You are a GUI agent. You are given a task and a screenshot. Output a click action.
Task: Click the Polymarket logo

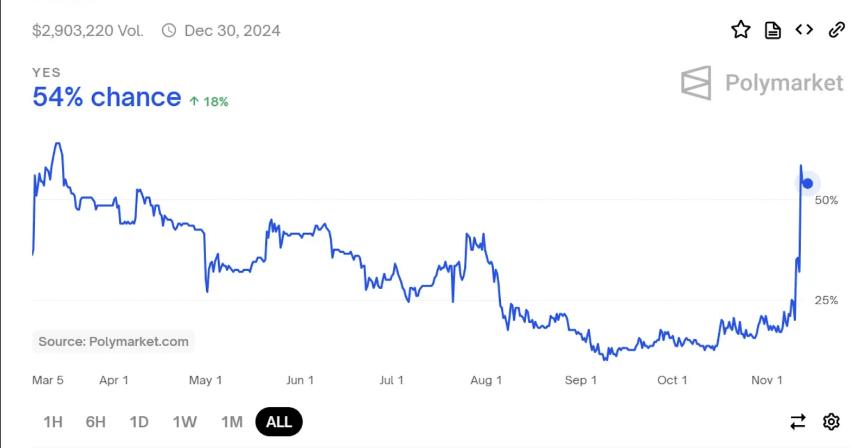point(762,83)
